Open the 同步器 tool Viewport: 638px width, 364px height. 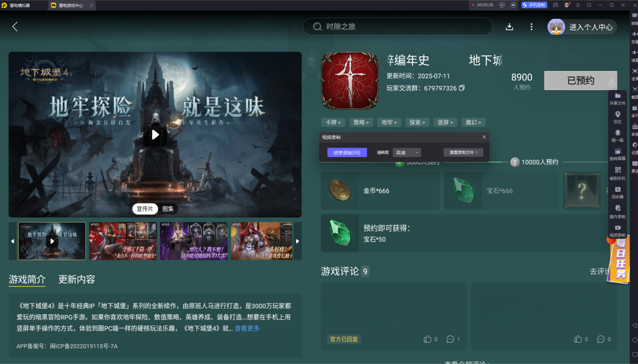(617, 193)
